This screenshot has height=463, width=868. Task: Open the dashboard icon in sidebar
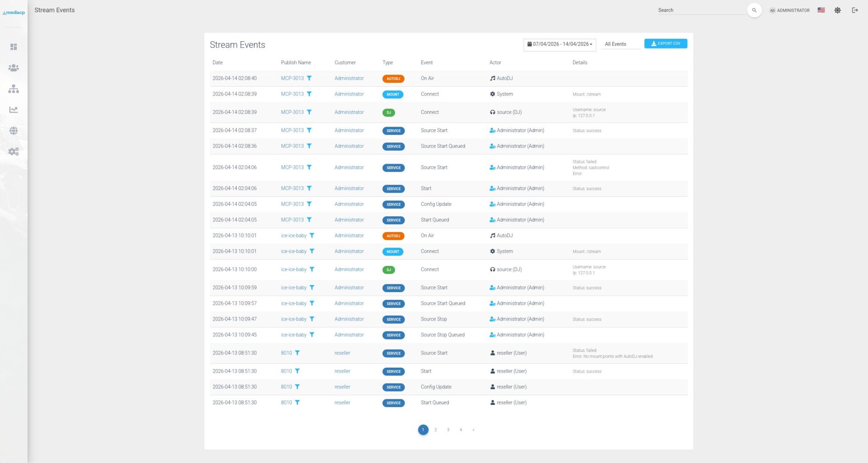tap(14, 47)
